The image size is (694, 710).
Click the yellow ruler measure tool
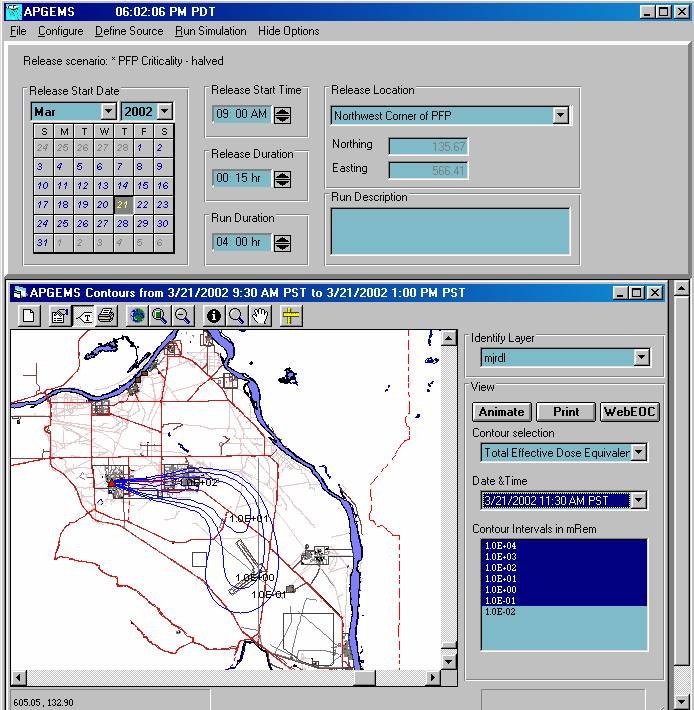(291, 316)
